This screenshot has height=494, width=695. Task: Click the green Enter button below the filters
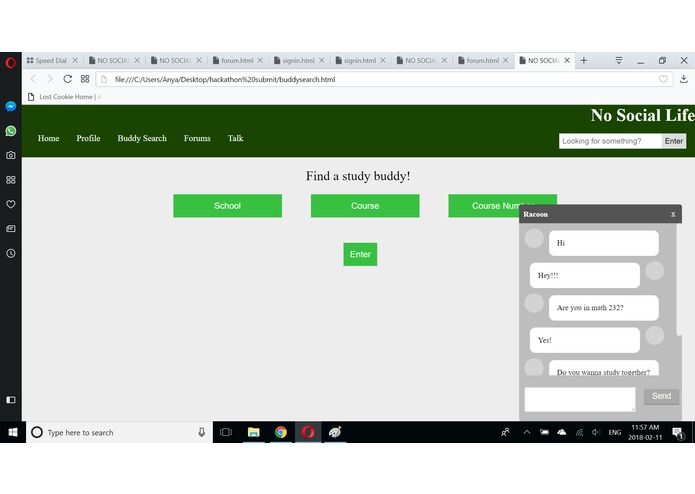pyautogui.click(x=360, y=254)
